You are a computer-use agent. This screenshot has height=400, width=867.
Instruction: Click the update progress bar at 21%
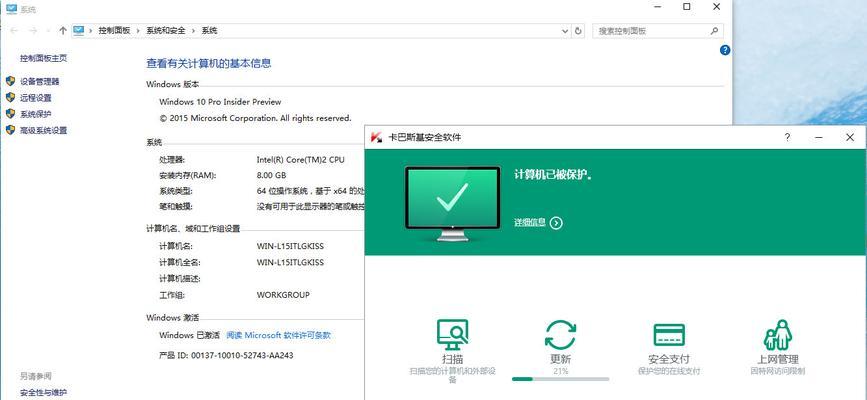click(x=560, y=379)
